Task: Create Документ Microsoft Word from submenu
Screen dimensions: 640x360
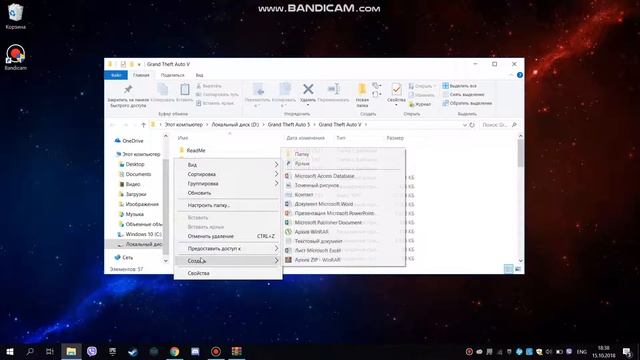Action: pyautogui.click(x=343, y=204)
